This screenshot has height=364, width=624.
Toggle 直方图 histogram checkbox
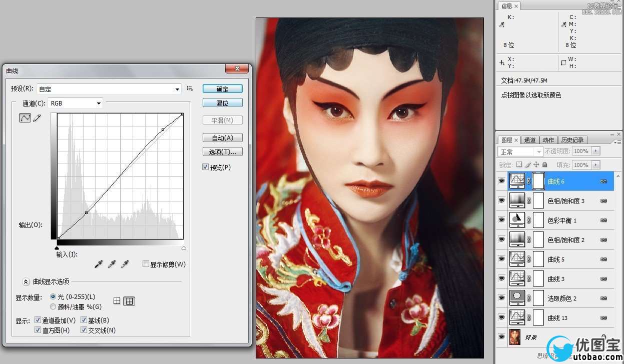point(38,330)
